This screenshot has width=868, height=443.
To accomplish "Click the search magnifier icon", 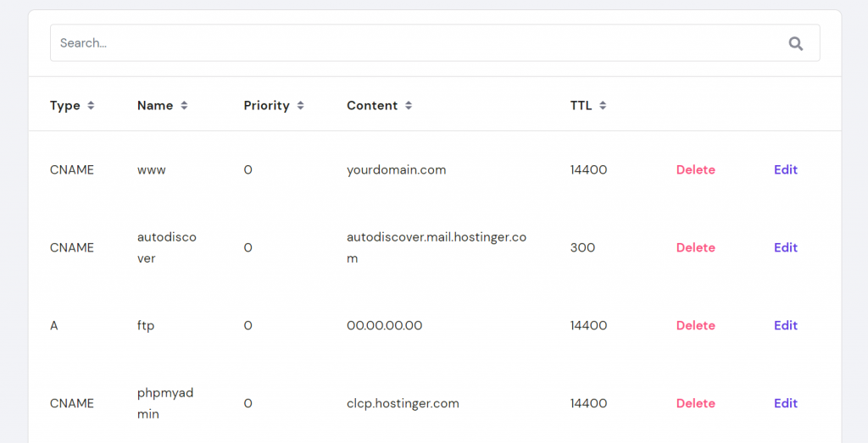I will pos(795,43).
